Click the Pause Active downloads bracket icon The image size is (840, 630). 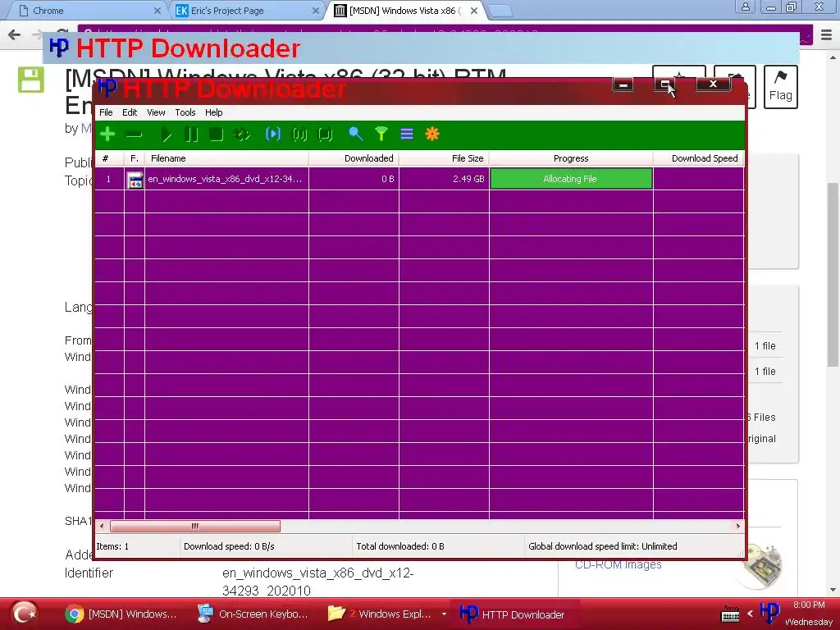click(x=299, y=134)
